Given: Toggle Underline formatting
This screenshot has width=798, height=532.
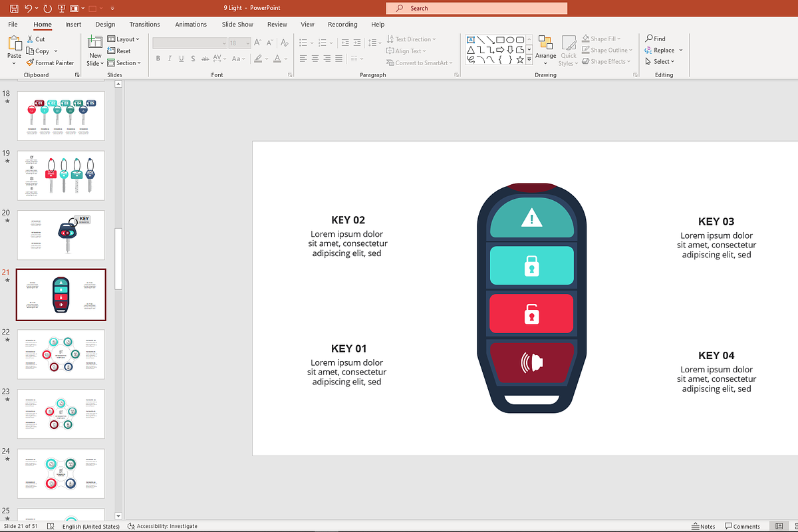Looking at the screenshot, I should [x=182, y=59].
